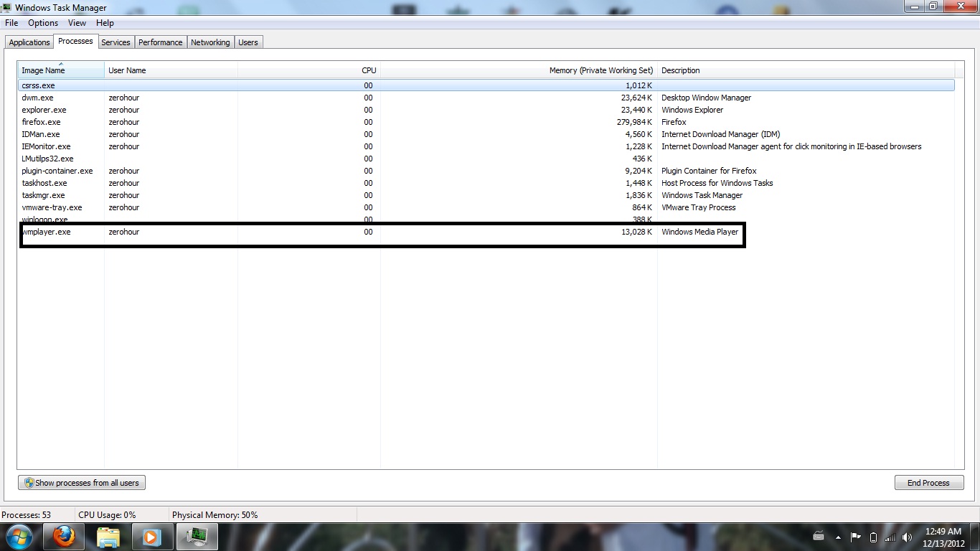Open Windows Media Player taskbar icon

(x=152, y=536)
